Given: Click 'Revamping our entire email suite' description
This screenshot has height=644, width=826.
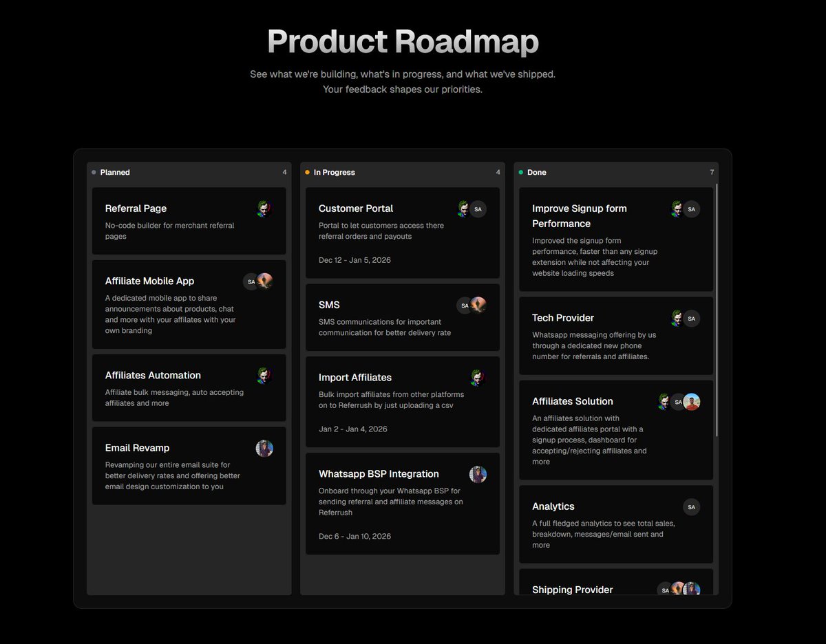Looking at the screenshot, I should [x=173, y=475].
